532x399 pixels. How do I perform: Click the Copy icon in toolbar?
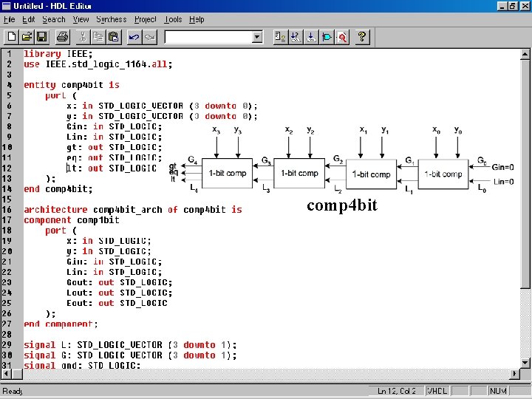click(x=98, y=37)
